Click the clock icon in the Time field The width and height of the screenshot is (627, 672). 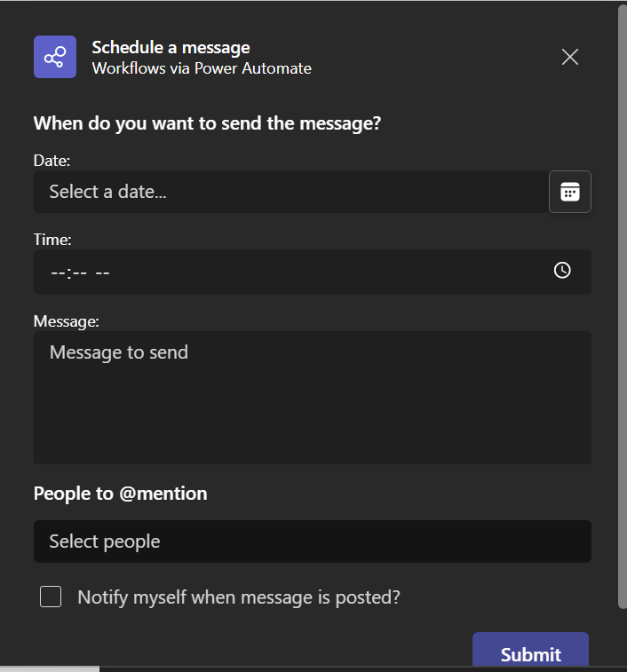tap(562, 271)
